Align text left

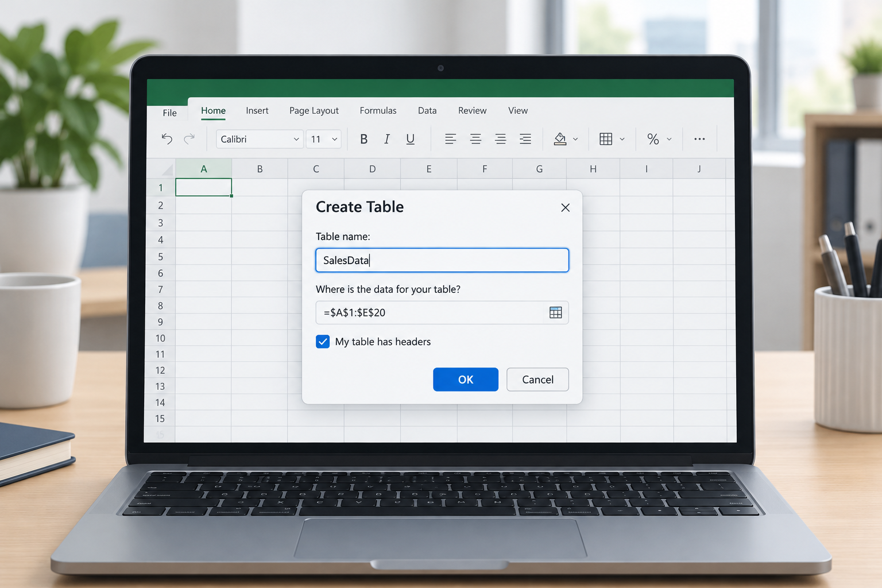(450, 139)
